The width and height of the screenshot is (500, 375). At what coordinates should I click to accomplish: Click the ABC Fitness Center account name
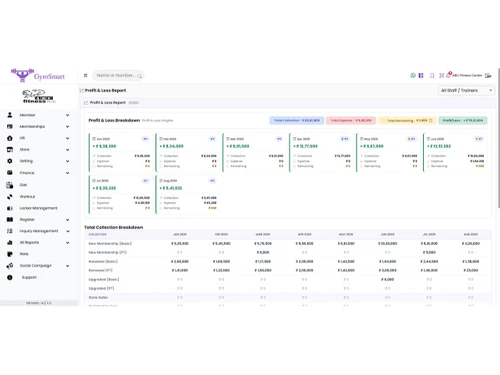(467, 76)
